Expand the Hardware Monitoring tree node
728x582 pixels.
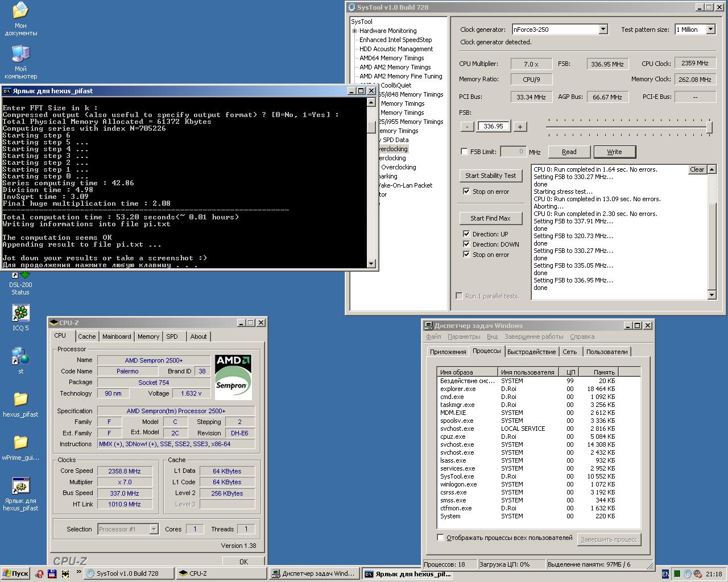tap(354, 31)
